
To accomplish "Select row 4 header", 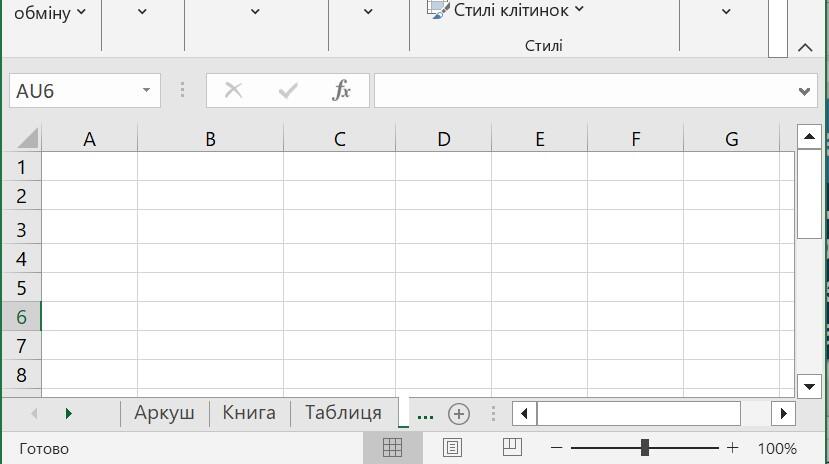I will (x=21, y=258).
